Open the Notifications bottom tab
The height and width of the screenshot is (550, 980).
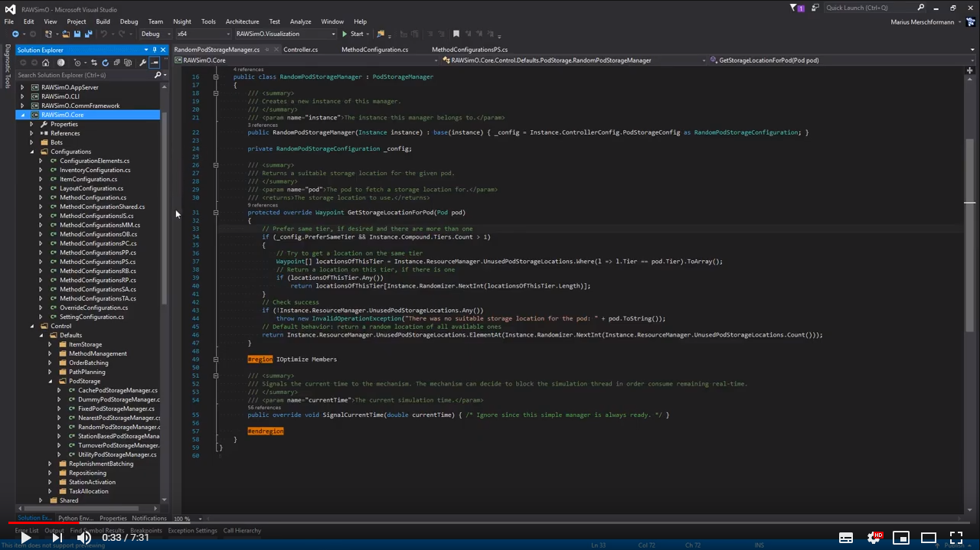(x=149, y=518)
